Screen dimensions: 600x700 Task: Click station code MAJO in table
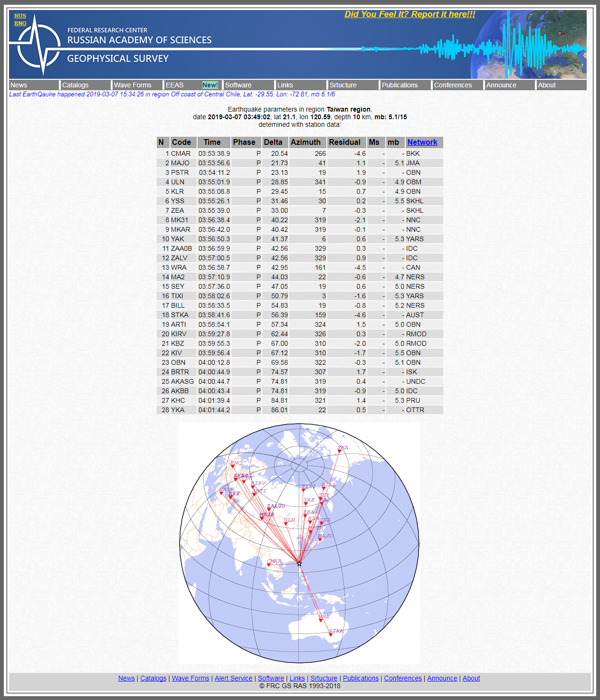[x=180, y=163]
